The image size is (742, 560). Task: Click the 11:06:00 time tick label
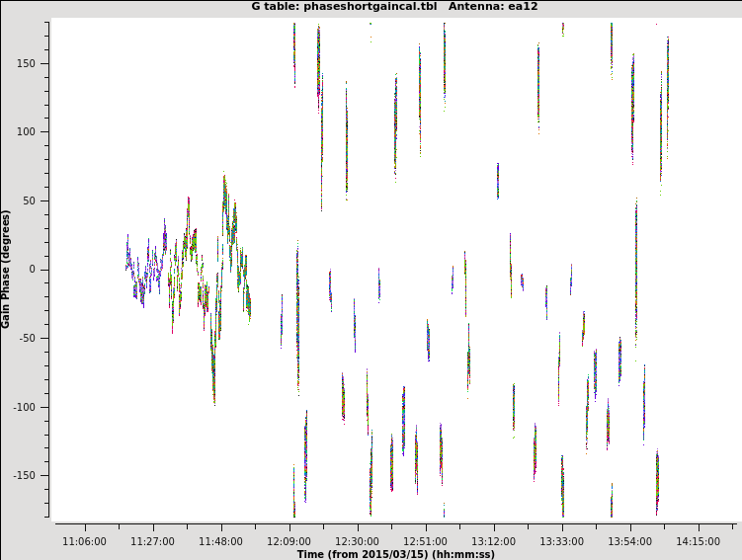84,541
